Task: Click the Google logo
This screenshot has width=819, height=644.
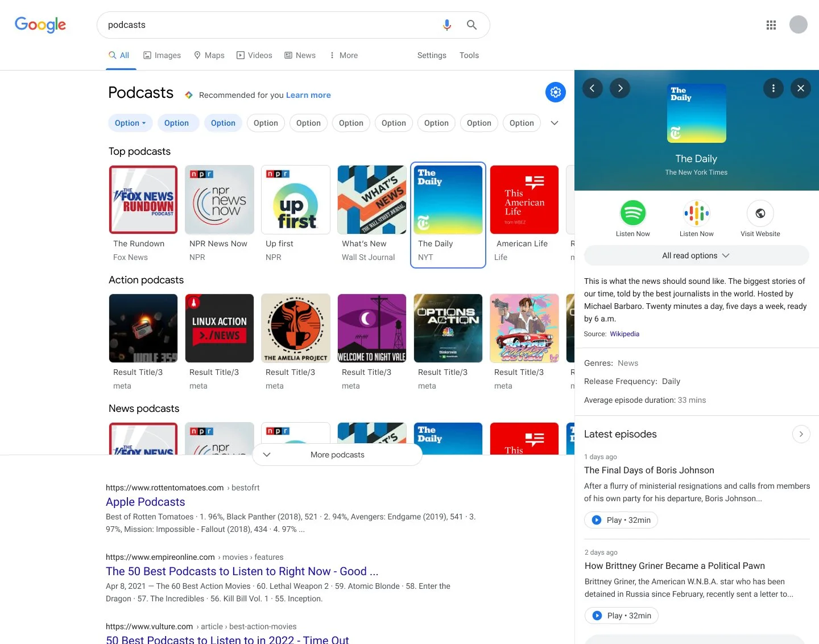Action: coord(40,24)
